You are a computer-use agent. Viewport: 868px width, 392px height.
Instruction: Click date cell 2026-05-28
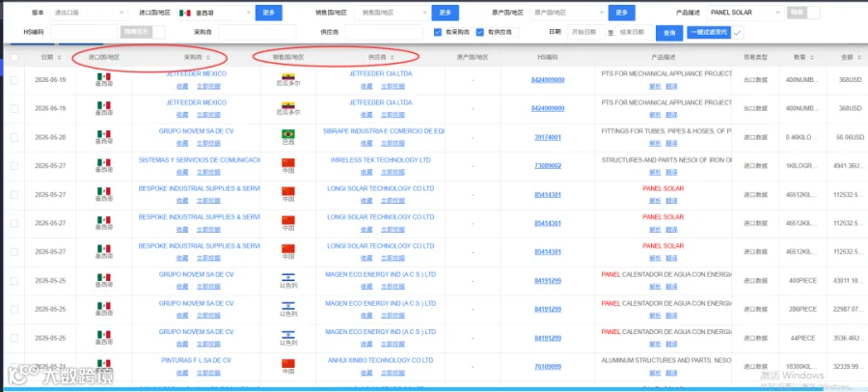[50, 137]
